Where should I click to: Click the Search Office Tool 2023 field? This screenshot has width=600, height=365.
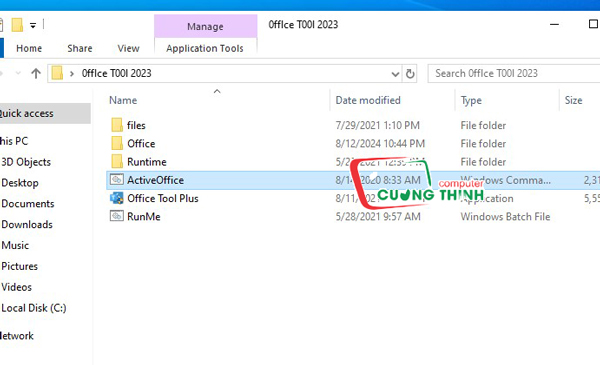pyautogui.click(x=514, y=73)
